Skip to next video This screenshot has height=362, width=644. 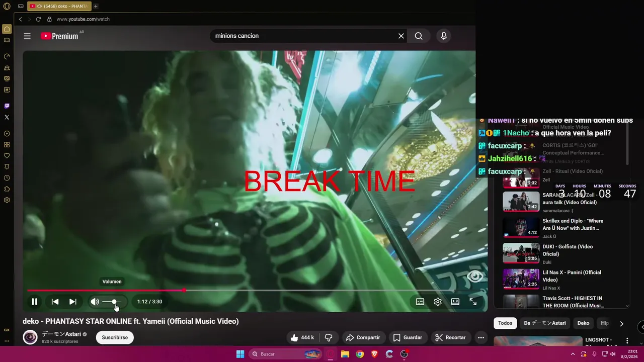click(x=73, y=302)
